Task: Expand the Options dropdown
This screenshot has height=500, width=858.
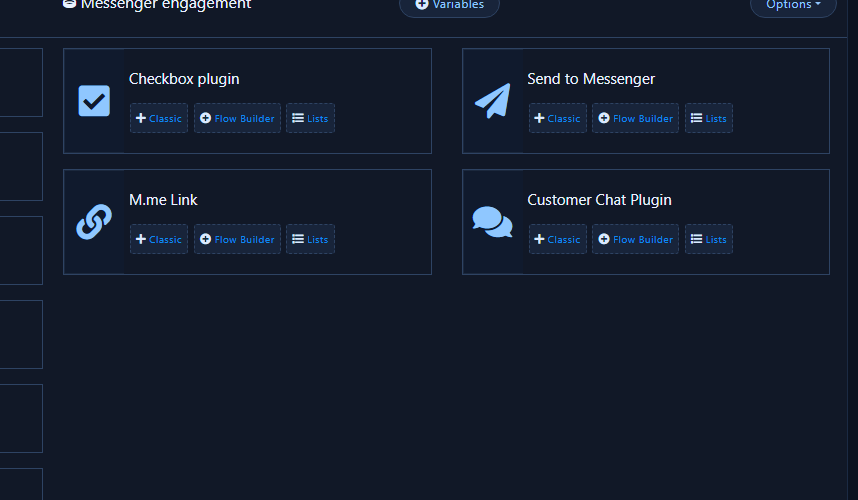Action: pos(793,5)
